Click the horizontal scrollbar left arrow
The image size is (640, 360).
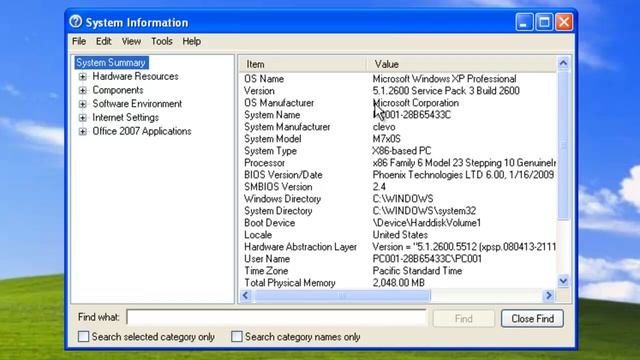[246, 295]
